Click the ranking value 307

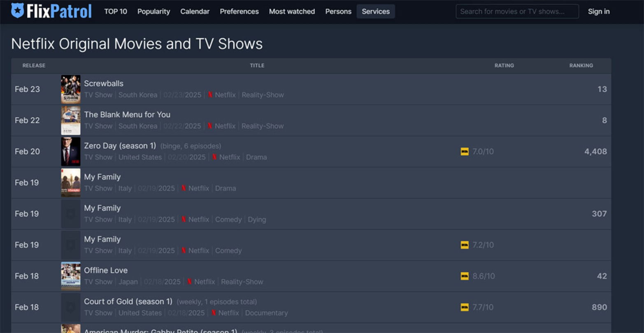point(599,214)
